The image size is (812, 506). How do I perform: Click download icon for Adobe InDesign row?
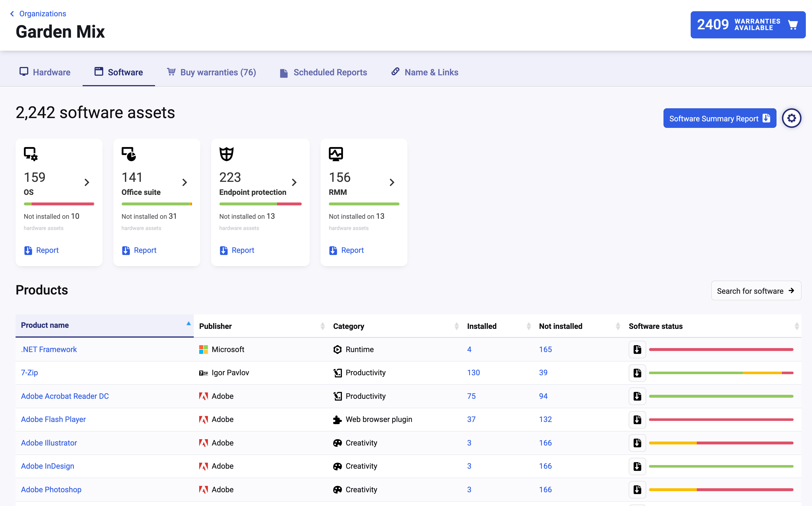[x=637, y=466]
